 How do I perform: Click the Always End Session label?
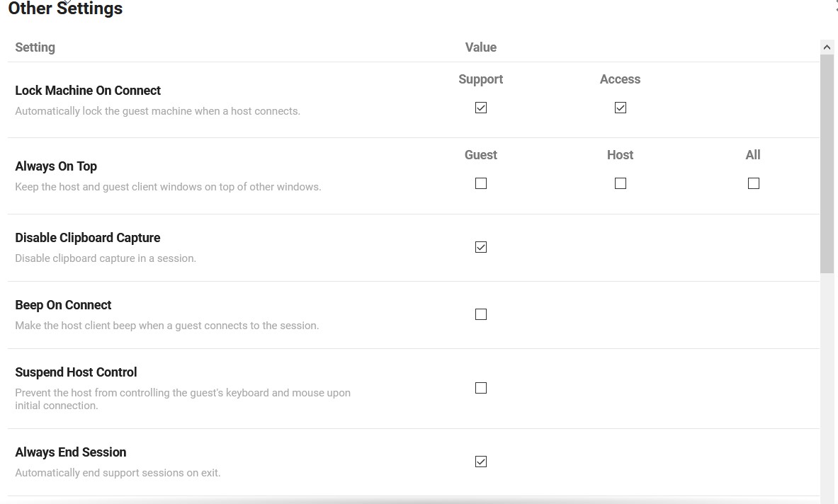tap(71, 452)
